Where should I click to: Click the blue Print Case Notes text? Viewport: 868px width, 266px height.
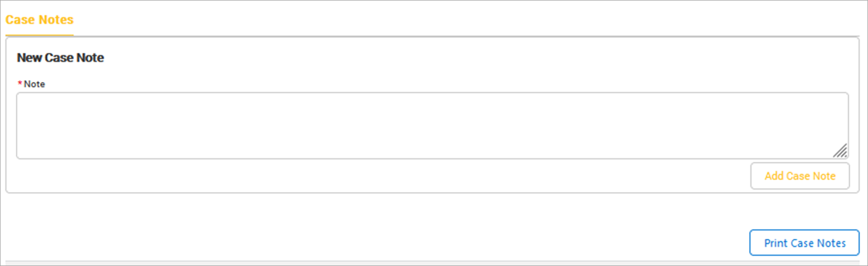point(804,243)
